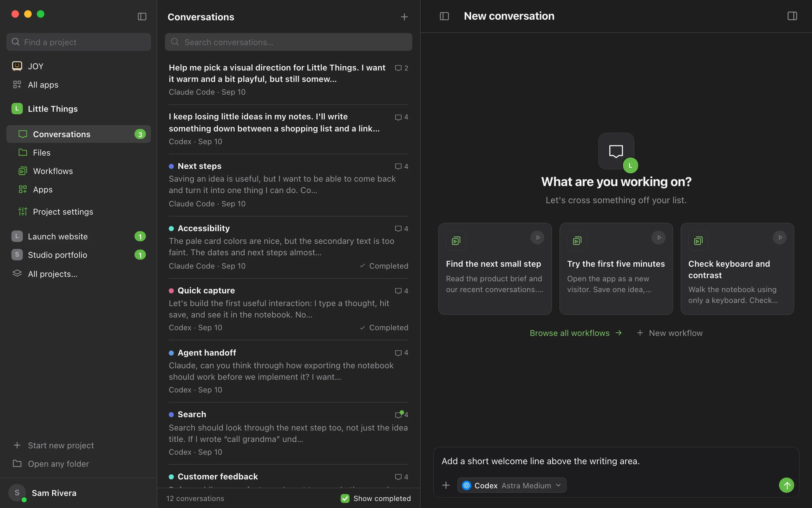Add attachment with plus in message composer
This screenshot has height=508, width=812.
coord(446,485)
